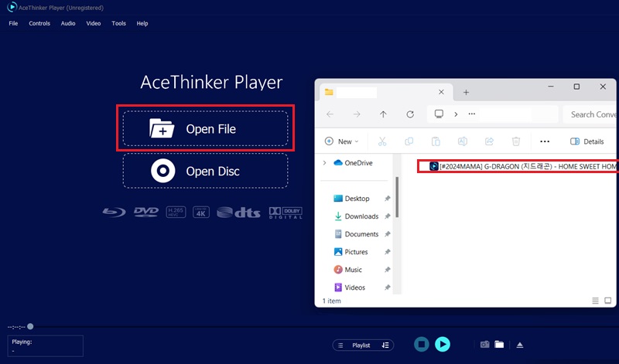Take a snapshot with camera icon
This screenshot has height=364, width=619.
pyautogui.click(x=485, y=344)
